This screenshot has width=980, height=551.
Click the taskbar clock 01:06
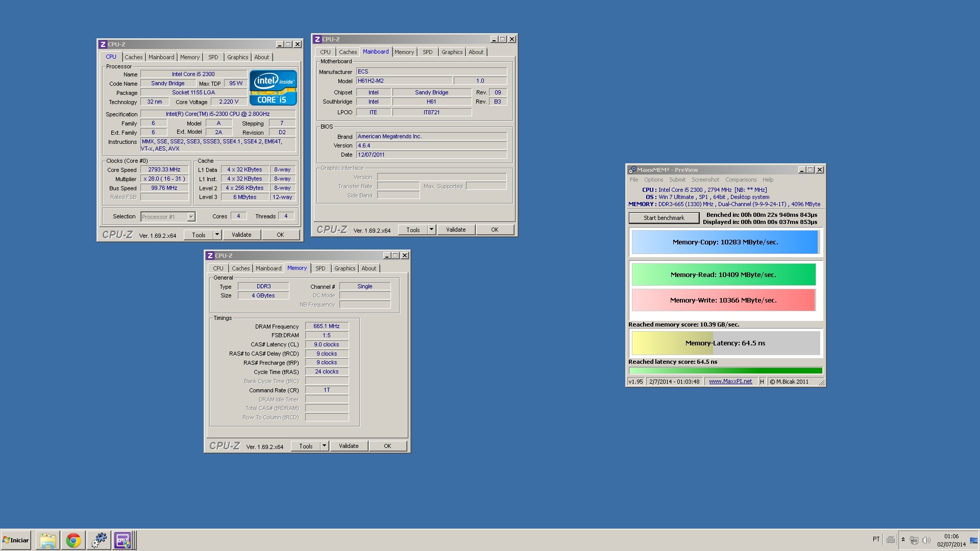951,536
